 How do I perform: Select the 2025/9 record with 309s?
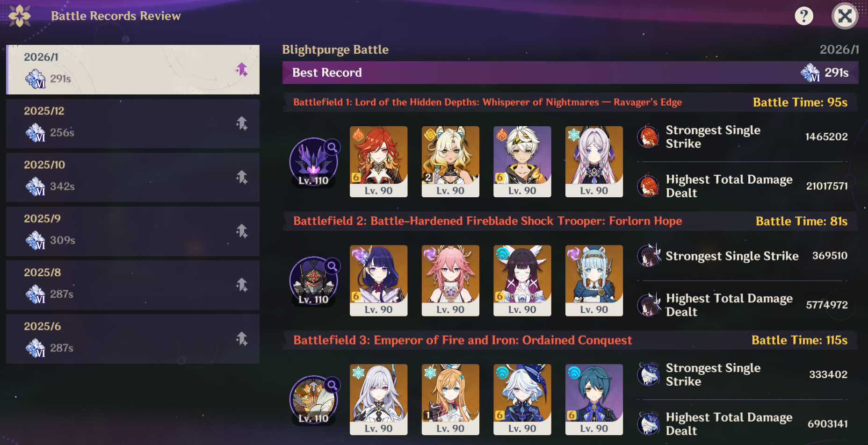(133, 231)
